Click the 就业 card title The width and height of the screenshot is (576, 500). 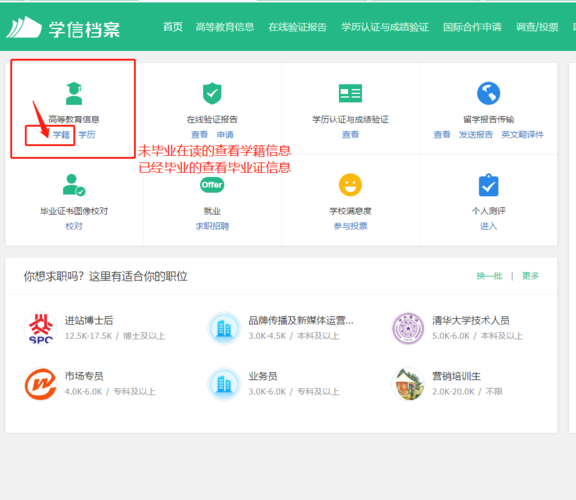[212, 211]
